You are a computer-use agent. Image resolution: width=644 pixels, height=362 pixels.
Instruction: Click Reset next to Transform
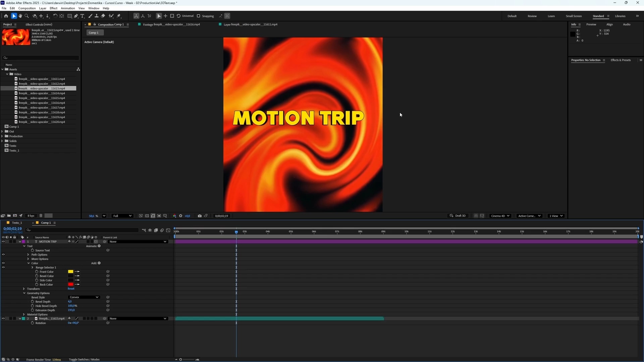click(71, 289)
